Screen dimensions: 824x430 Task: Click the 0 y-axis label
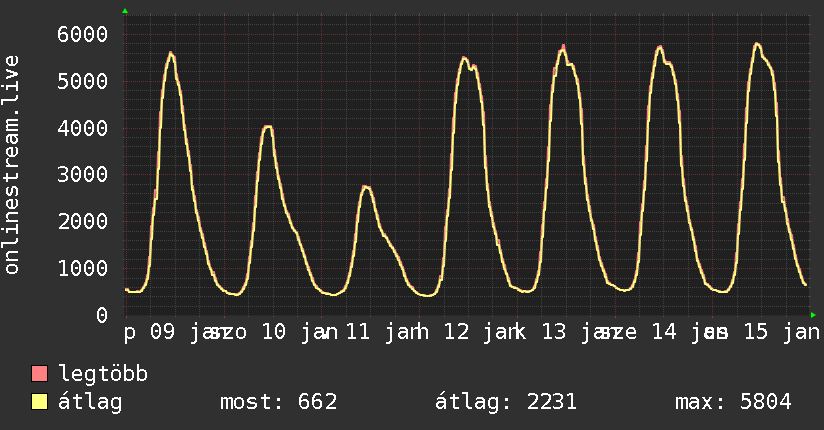coord(102,315)
